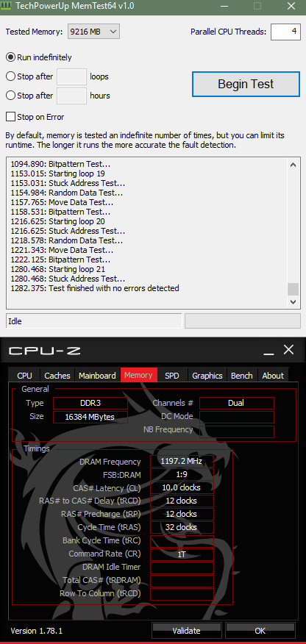
Task: Click the 1197.2 MHz DRAM Frequency value
Action: pos(182,461)
